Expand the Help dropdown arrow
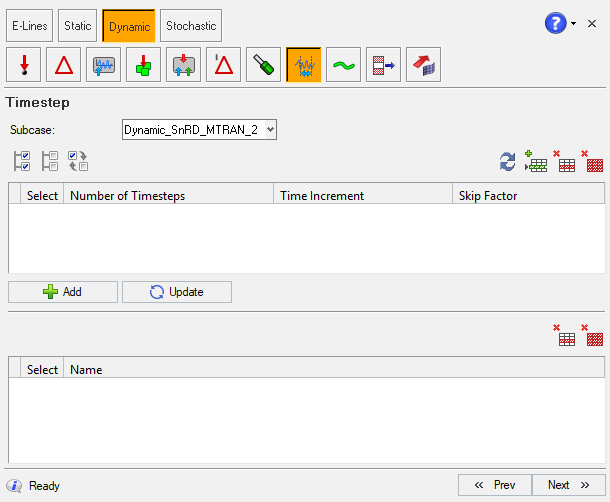 pos(573,23)
